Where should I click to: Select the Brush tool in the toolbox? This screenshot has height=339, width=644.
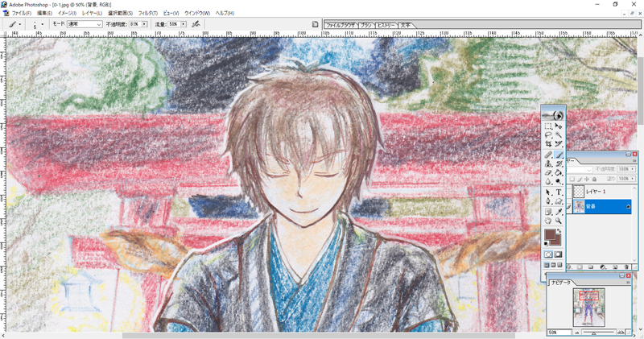pos(559,155)
